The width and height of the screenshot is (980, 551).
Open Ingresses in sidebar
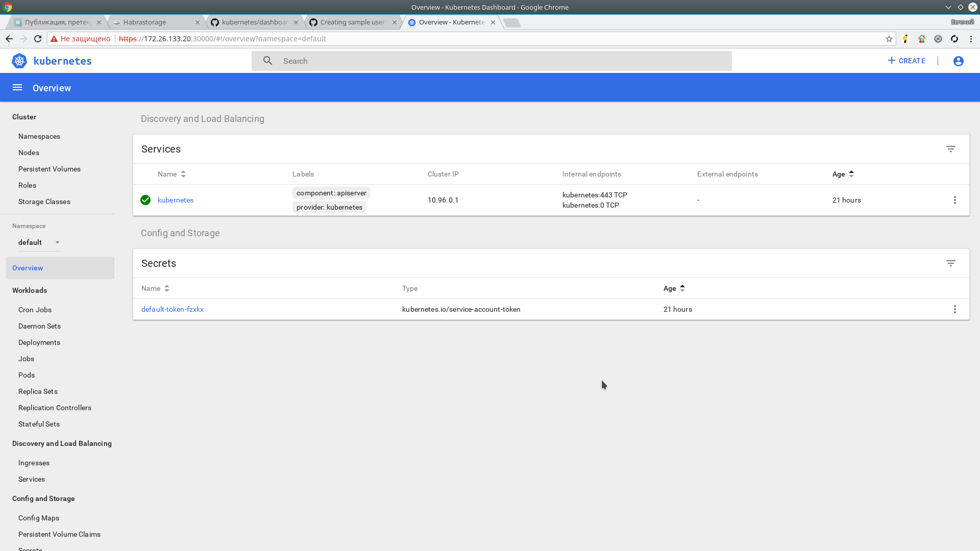(34, 463)
